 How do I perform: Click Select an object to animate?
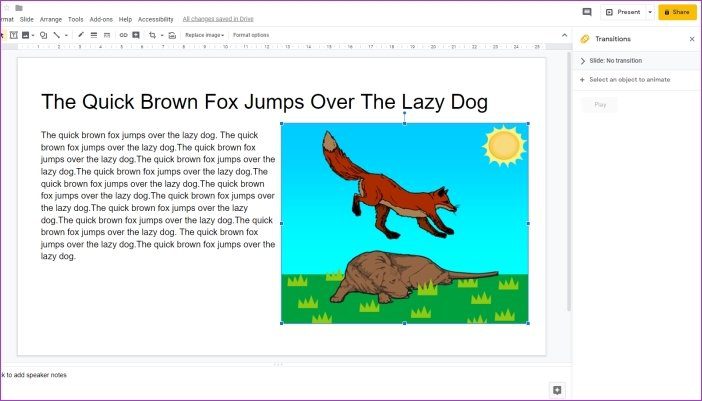point(629,80)
